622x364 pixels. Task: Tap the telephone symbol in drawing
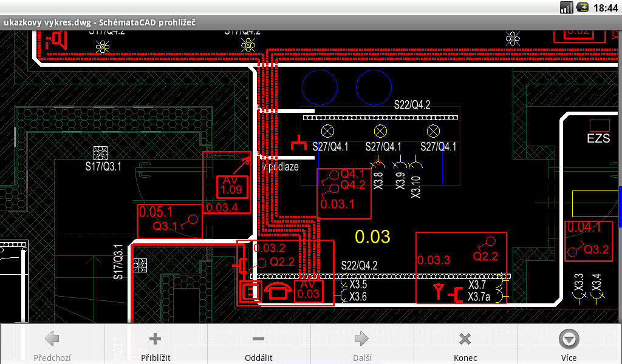click(278, 291)
